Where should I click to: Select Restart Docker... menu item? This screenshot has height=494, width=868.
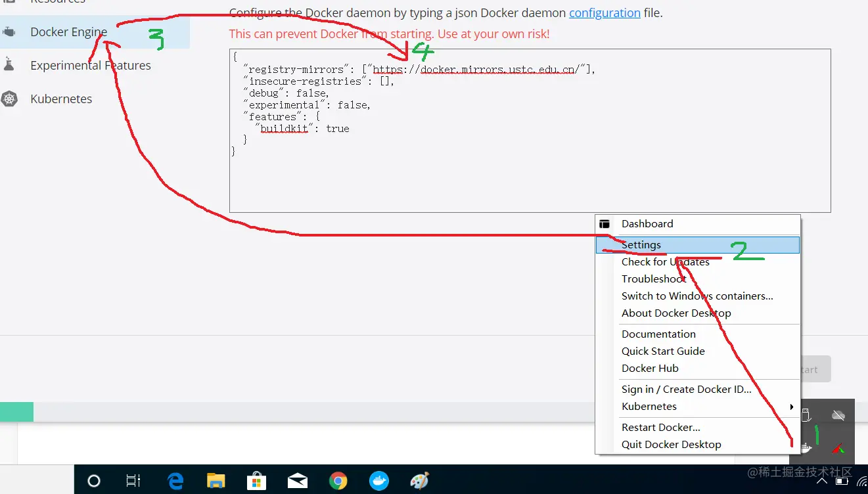tap(698, 428)
